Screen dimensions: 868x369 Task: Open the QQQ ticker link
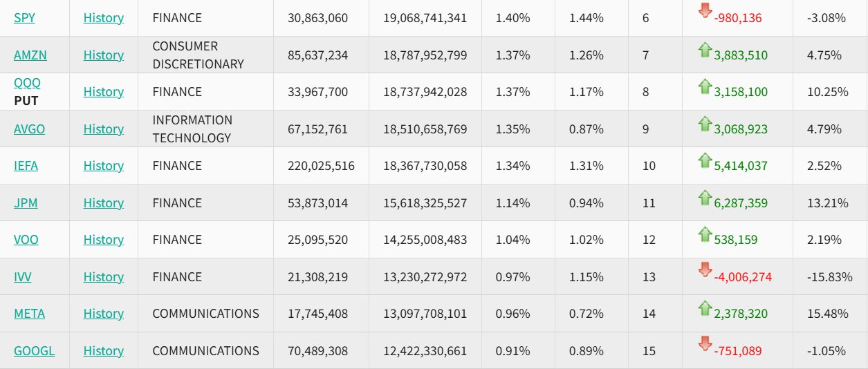coord(27,83)
